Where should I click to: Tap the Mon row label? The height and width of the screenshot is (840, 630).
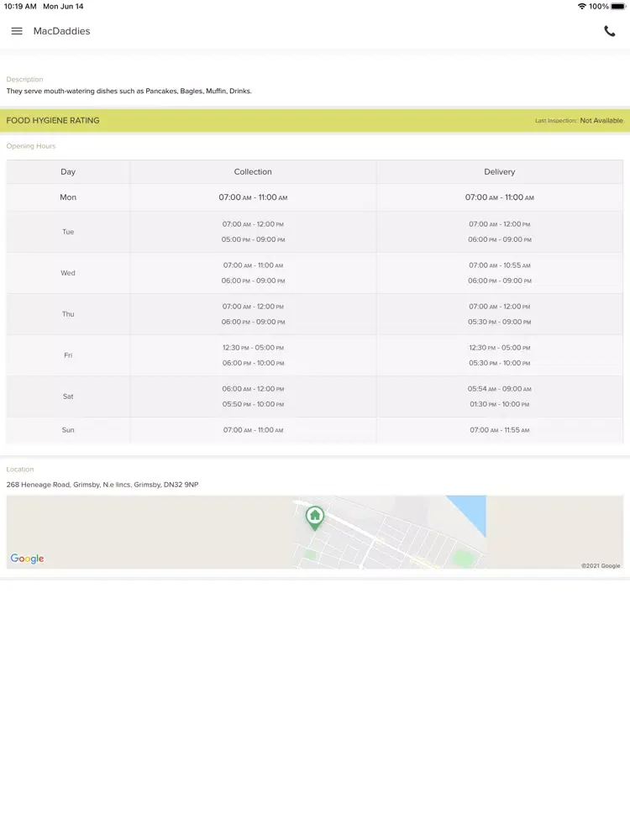tap(68, 197)
